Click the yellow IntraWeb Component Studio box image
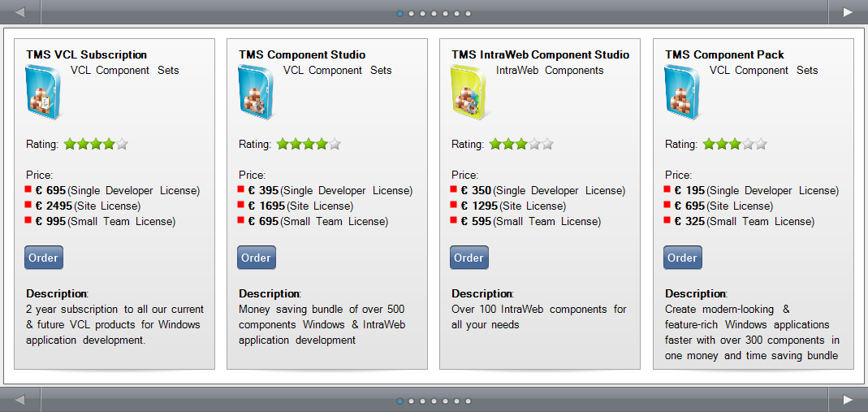This screenshot has width=868, height=412. [469, 92]
